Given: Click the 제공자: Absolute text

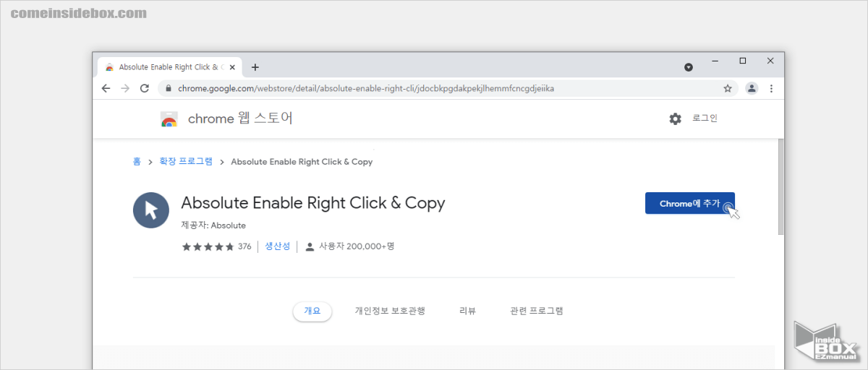Looking at the screenshot, I should click(213, 225).
